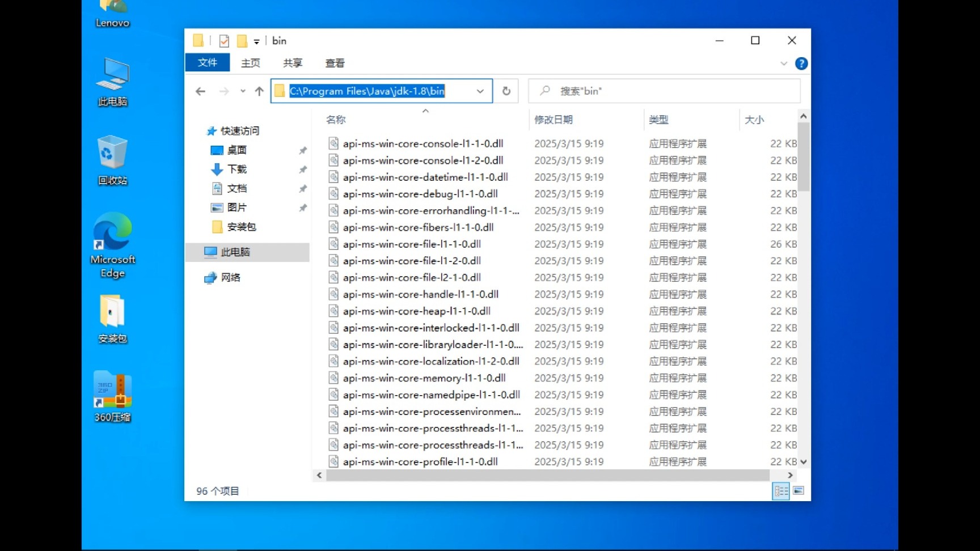Open the 此电脑 desktop icon
The image size is (980, 551).
point(112,82)
